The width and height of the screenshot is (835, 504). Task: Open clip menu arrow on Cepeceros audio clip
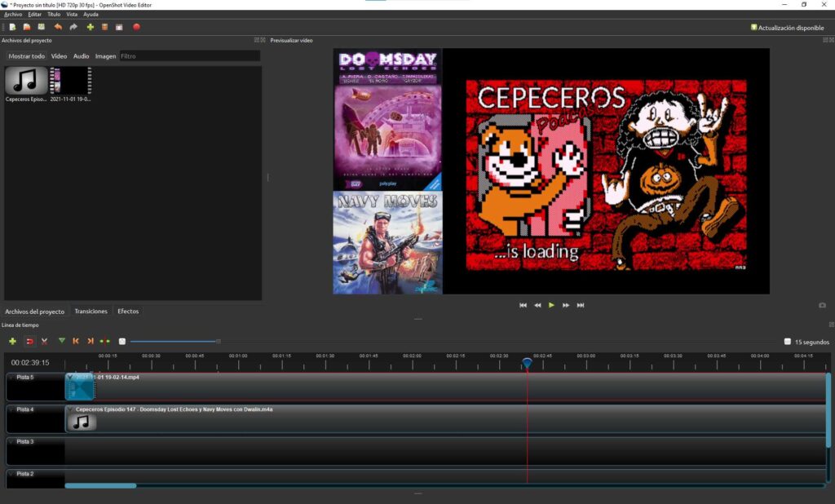coord(70,409)
